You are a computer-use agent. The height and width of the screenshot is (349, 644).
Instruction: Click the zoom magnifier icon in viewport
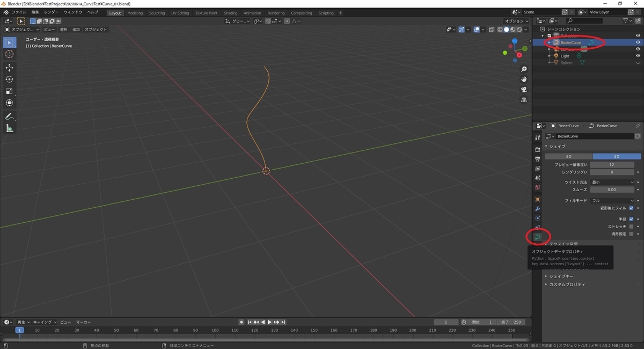coord(524,69)
